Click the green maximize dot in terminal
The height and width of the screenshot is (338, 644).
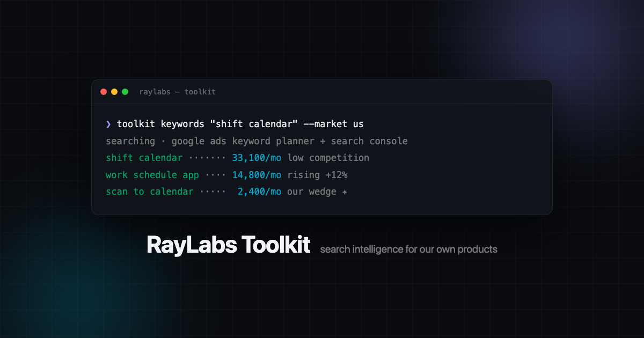[125, 92]
